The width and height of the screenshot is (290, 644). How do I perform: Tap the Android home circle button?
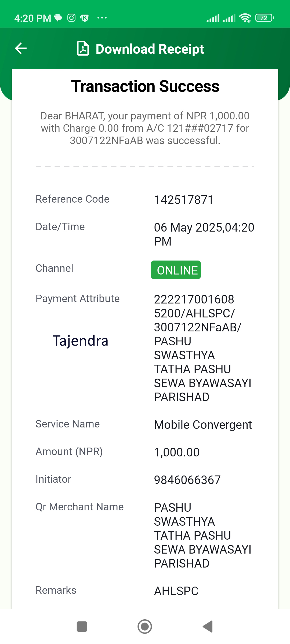[x=145, y=627]
